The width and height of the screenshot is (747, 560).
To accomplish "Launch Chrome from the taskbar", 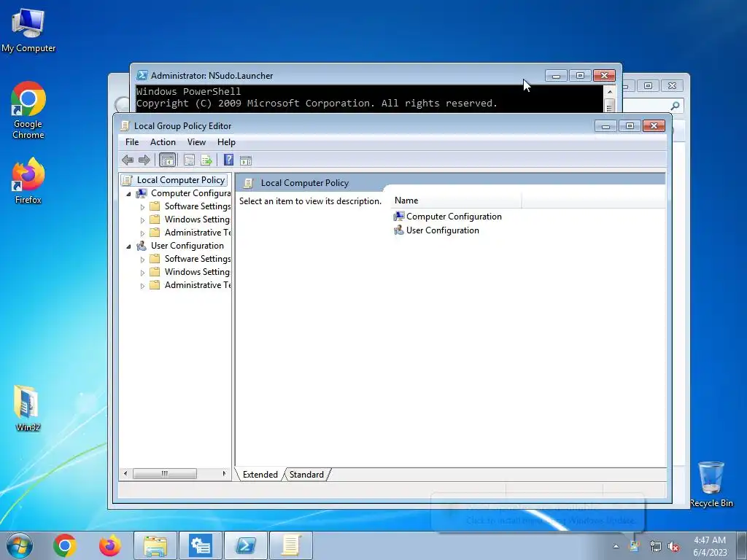I will click(x=65, y=545).
